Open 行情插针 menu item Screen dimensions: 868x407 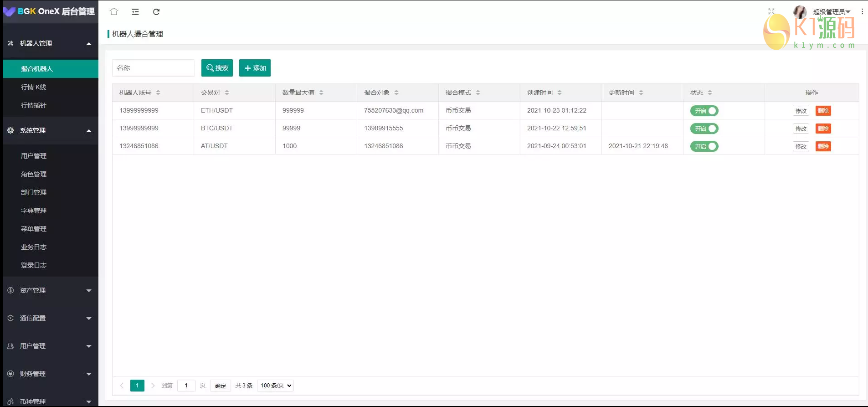[51, 105]
